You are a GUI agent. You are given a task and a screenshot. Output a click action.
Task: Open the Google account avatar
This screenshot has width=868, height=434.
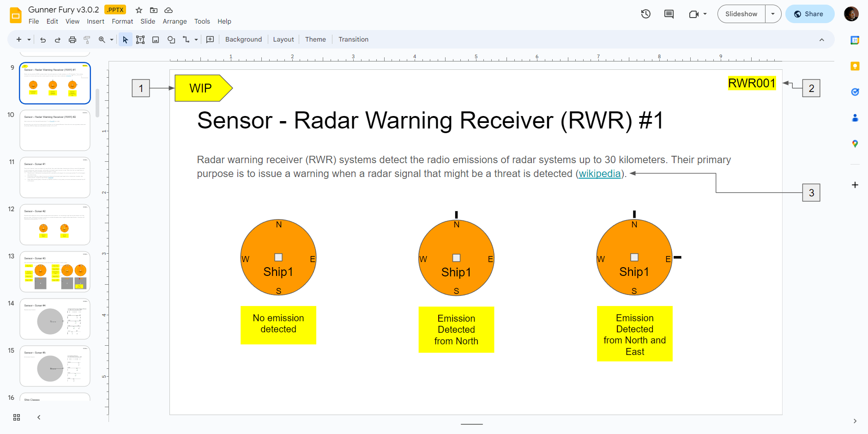pyautogui.click(x=851, y=14)
